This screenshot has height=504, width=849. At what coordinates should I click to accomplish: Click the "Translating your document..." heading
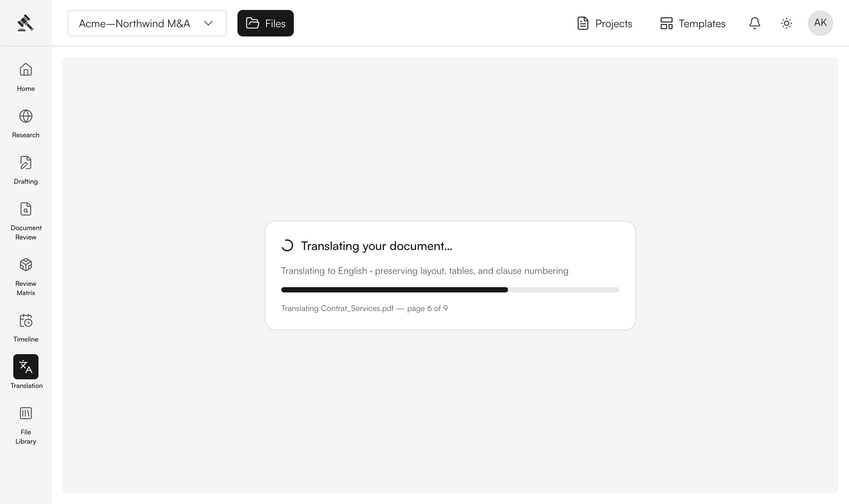point(377,246)
